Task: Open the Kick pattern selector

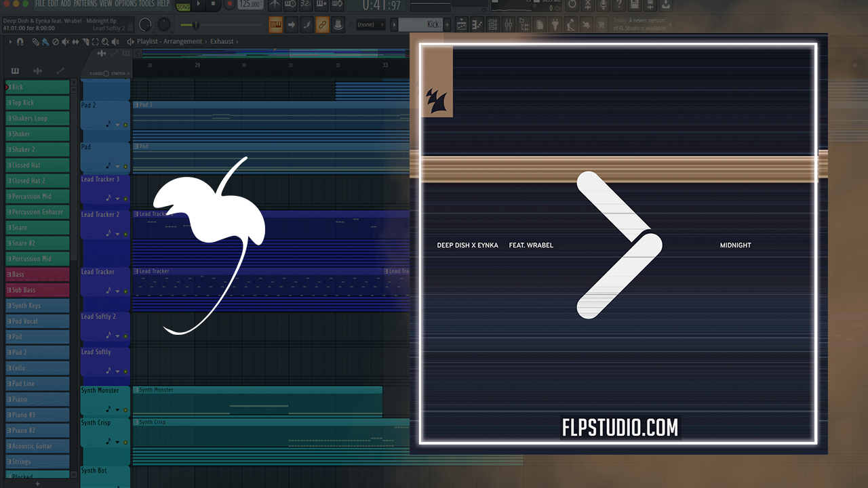Action: tap(420, 25)
